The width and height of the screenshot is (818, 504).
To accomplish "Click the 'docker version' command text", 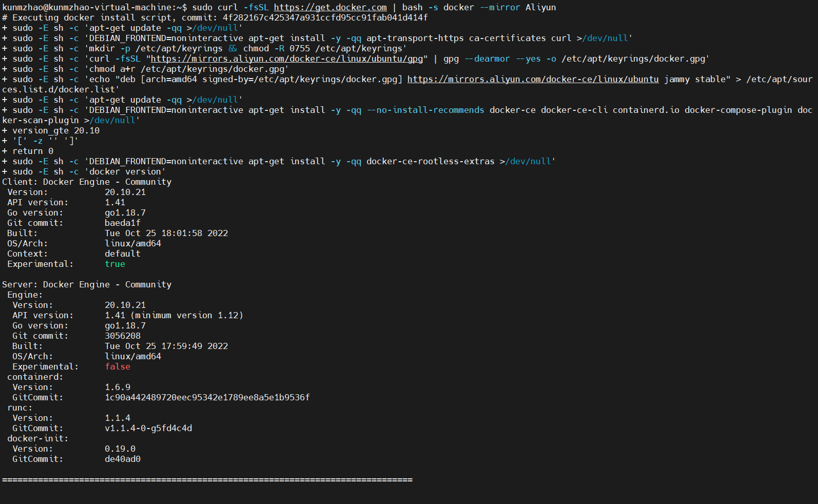I will point(125,171).
